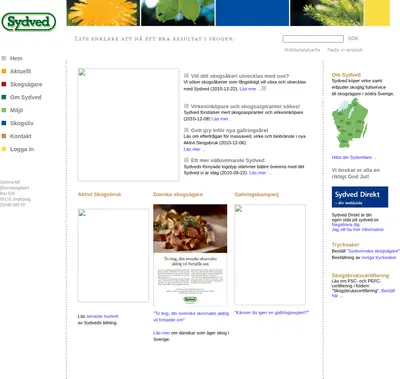Click inside the search text field
Image resolution: width=400 pixels, height=379 pixels.
tap(313, 39)
